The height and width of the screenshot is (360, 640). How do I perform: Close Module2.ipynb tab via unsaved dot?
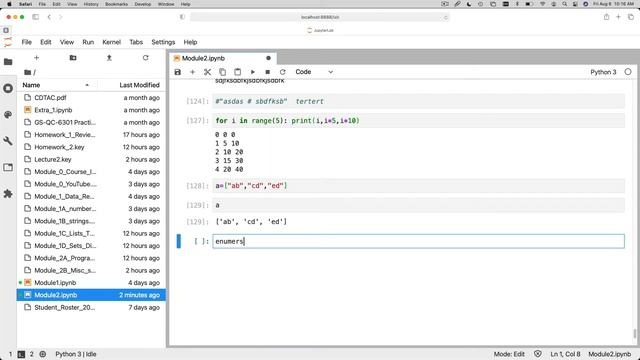[x=268, y=58]
